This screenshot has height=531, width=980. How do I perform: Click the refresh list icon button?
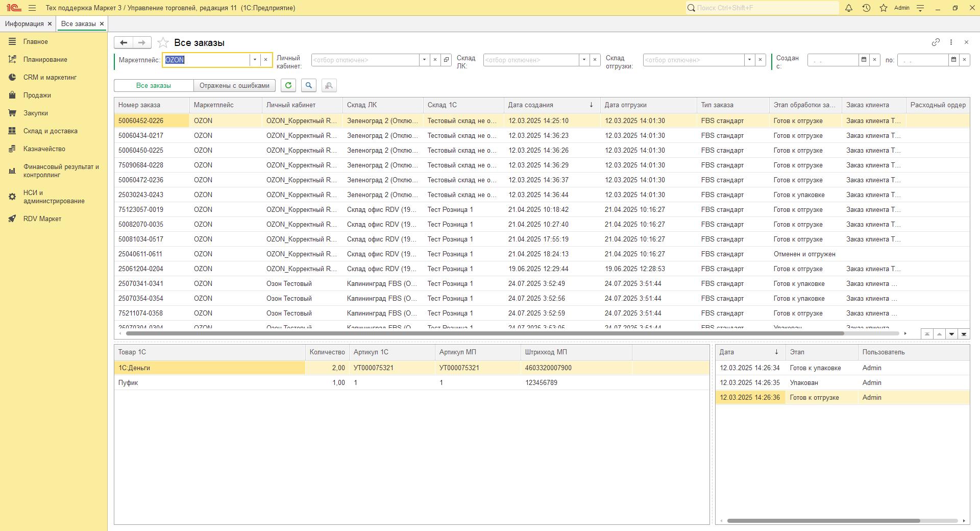(288, 86)
